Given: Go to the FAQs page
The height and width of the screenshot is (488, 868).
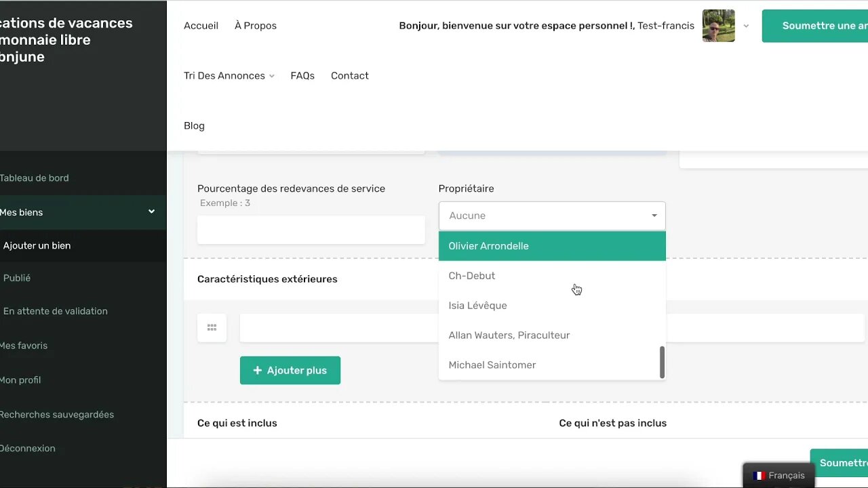Looking at the screenshot, I should 302,76.
